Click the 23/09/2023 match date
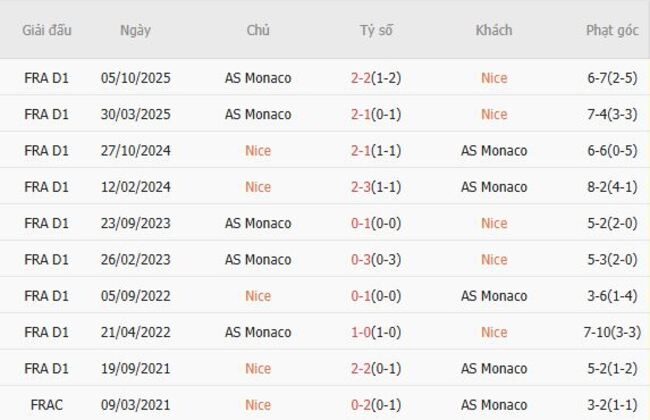Viewport: 650px width, 420px height. click(x=135, y=223)
